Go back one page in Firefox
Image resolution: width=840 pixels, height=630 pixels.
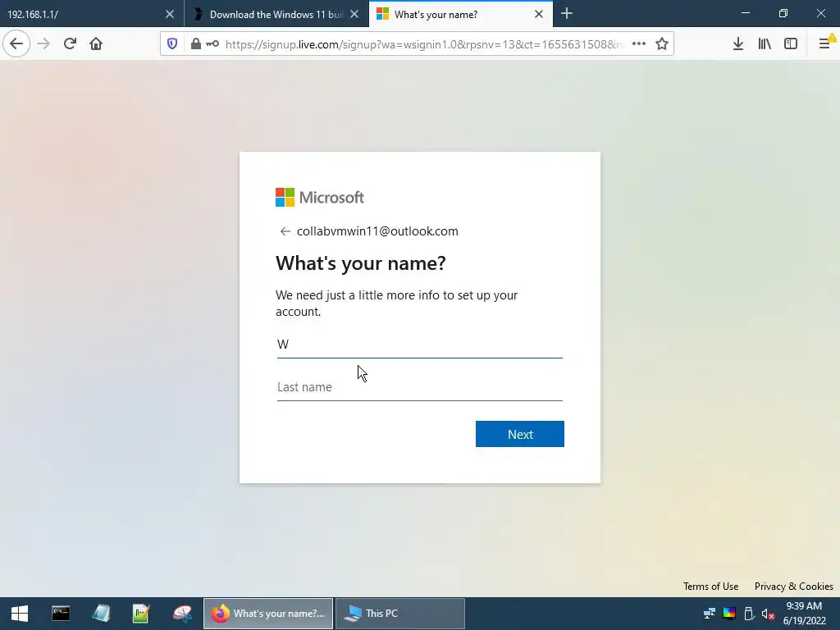tap(16, 43)
